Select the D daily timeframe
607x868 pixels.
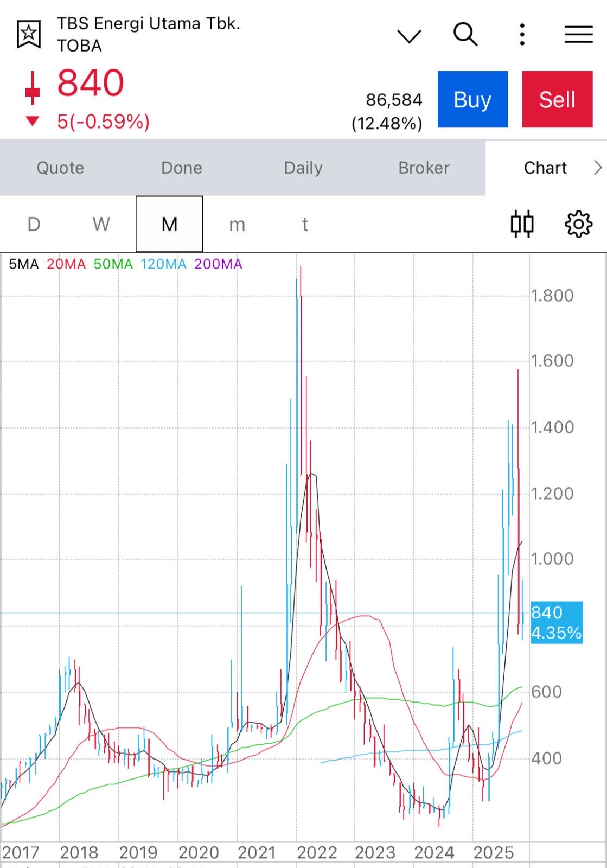coord(34,224)
